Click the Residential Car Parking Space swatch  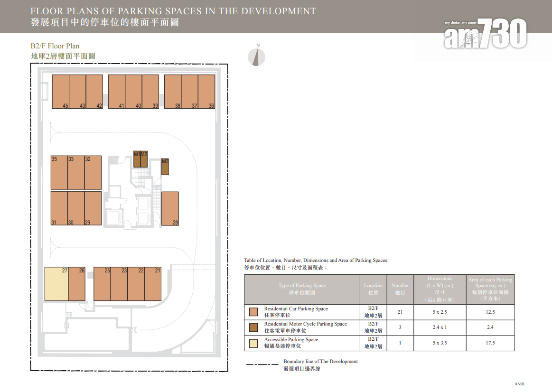[x=253, y=312]
